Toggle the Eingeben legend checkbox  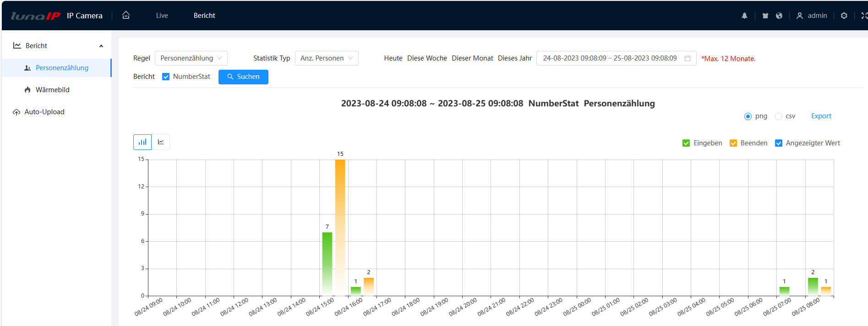click(x=686, y=143)
